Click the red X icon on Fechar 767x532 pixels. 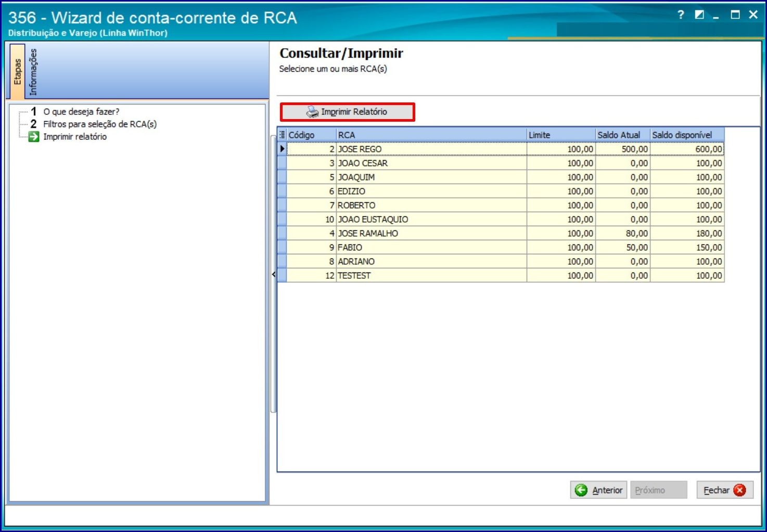[740, 490]
